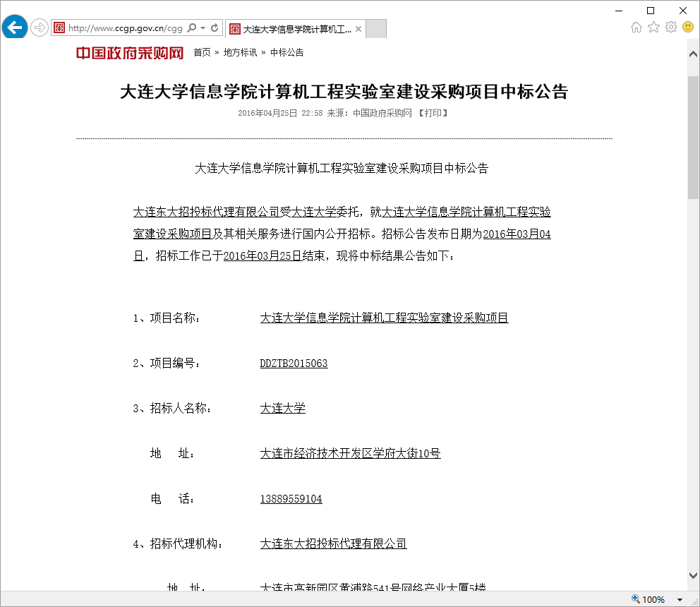This screenshot has height=607, width=700.
Task: Click the bold page title heading
Action: point(344,92)
